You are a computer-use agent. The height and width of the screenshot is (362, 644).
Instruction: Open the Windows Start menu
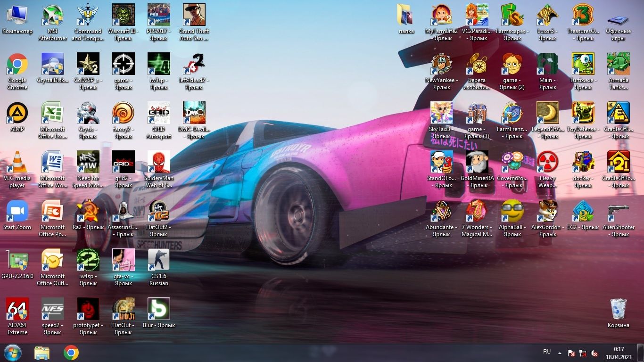[x=12, y=353]
